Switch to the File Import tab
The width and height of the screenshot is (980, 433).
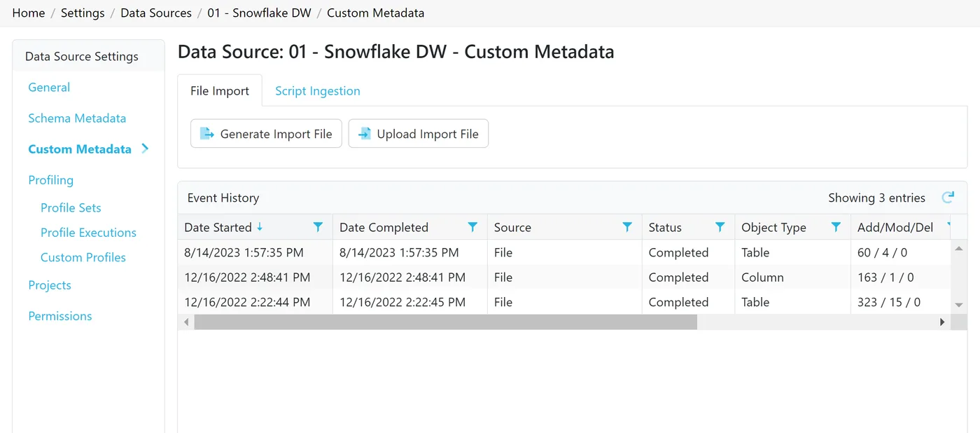(220, 90)
